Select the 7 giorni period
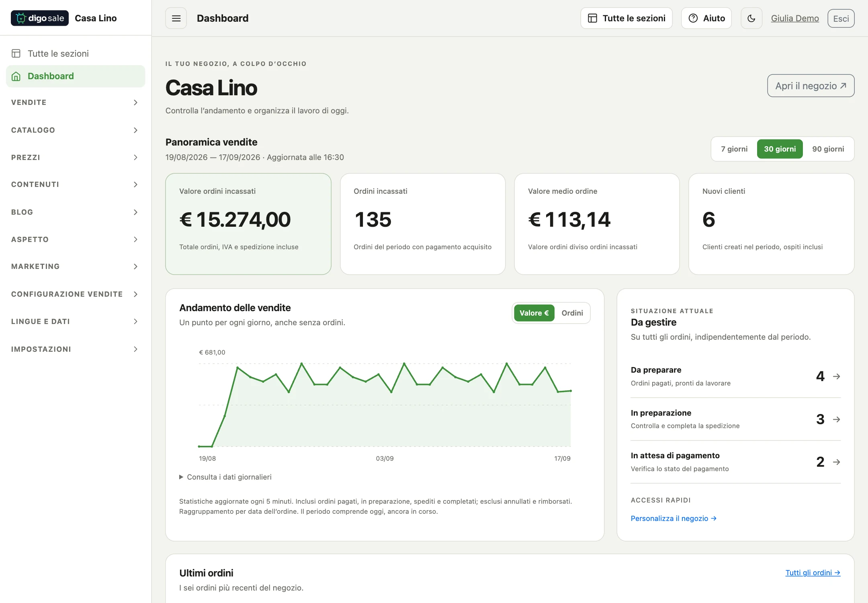This screenshot has height=603, width=868. pyautogui.click(x=734, y=149)
